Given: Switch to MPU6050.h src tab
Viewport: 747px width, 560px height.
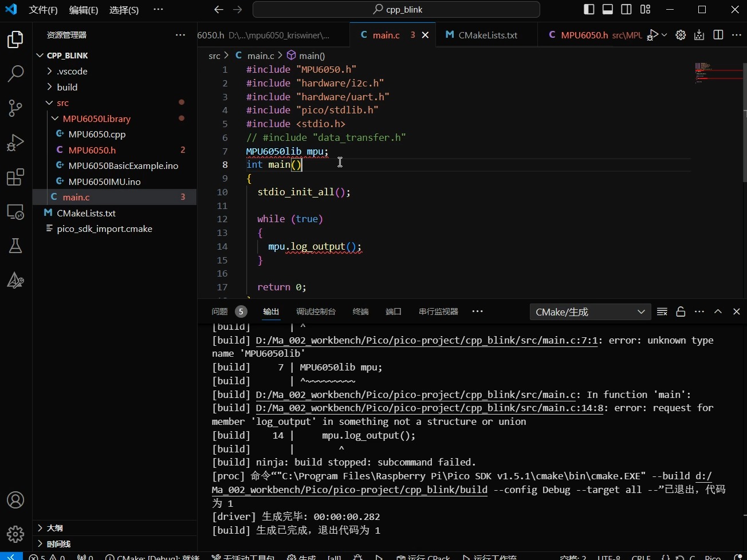Looking at the screenshot, I should point(591,35).
